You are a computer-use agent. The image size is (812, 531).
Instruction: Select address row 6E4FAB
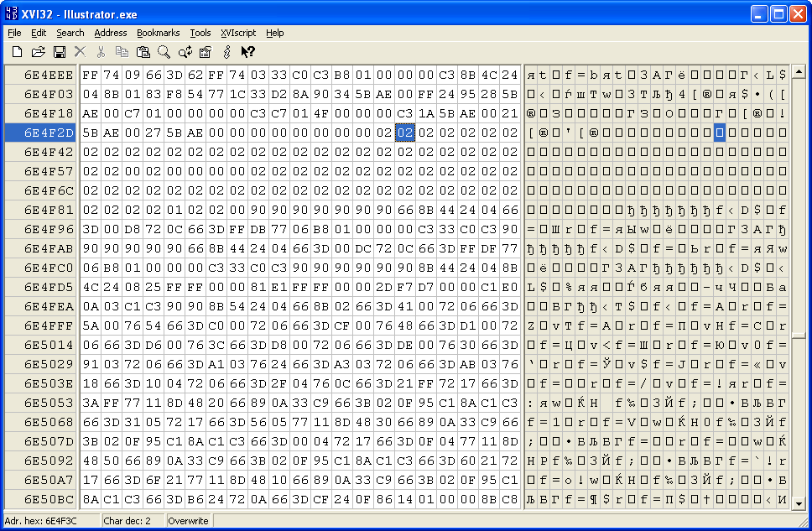click(x=40, y=248)
